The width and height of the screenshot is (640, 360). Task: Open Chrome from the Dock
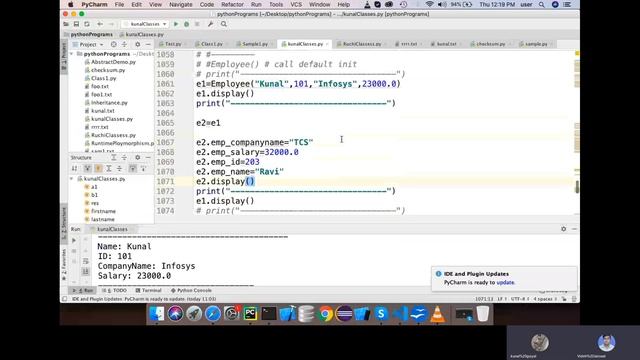click(x=325, y=314)
